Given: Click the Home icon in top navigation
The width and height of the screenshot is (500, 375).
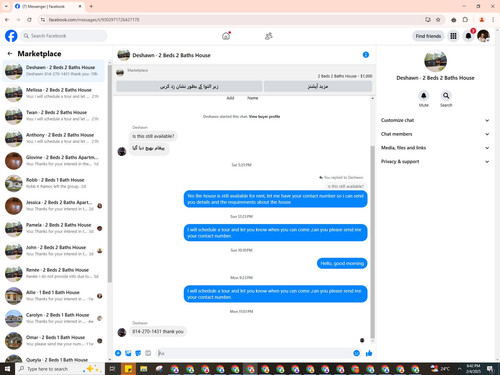Looking at the screenshot, I should tap(226, 36).
